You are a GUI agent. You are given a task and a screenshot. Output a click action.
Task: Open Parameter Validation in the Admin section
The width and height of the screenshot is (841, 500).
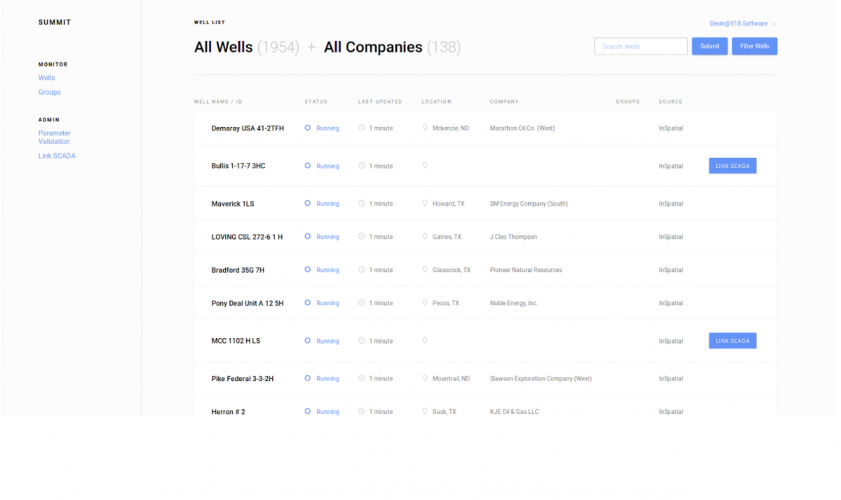54,137
